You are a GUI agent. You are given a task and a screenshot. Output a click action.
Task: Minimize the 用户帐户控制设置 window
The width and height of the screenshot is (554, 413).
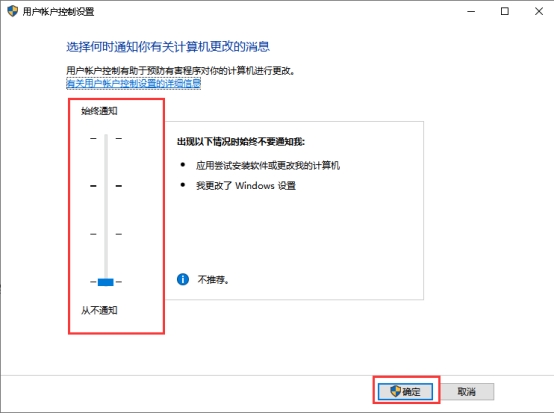(x=471, y=11)
